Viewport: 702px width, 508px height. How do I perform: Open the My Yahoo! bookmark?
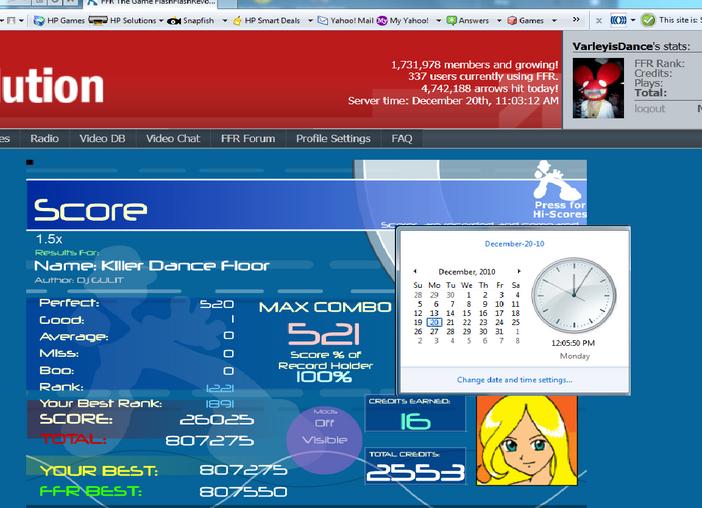(402, 21)
